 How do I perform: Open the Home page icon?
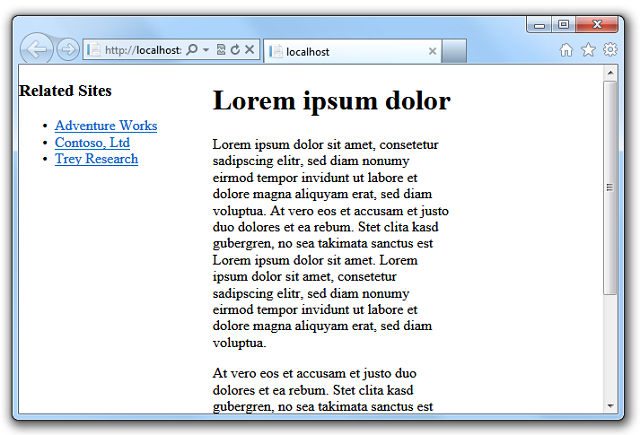coord(566,50)
